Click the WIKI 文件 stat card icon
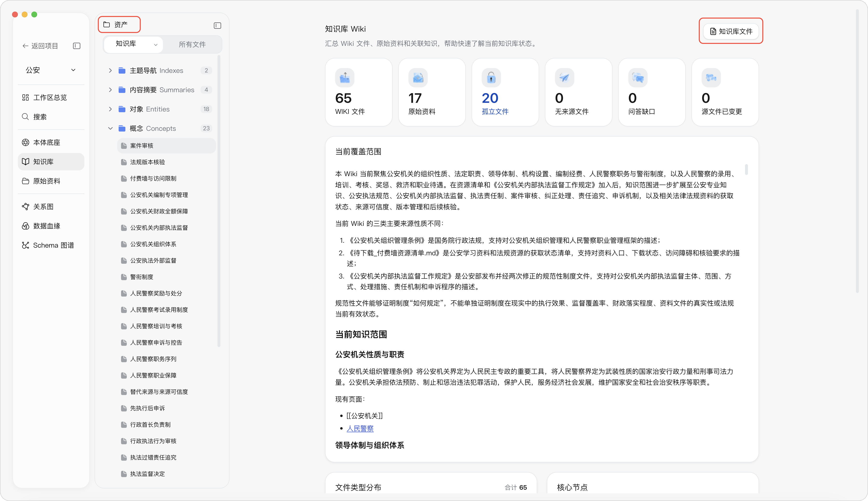The height and width of the screenshot is (501, 868). [x=345, y=78]
